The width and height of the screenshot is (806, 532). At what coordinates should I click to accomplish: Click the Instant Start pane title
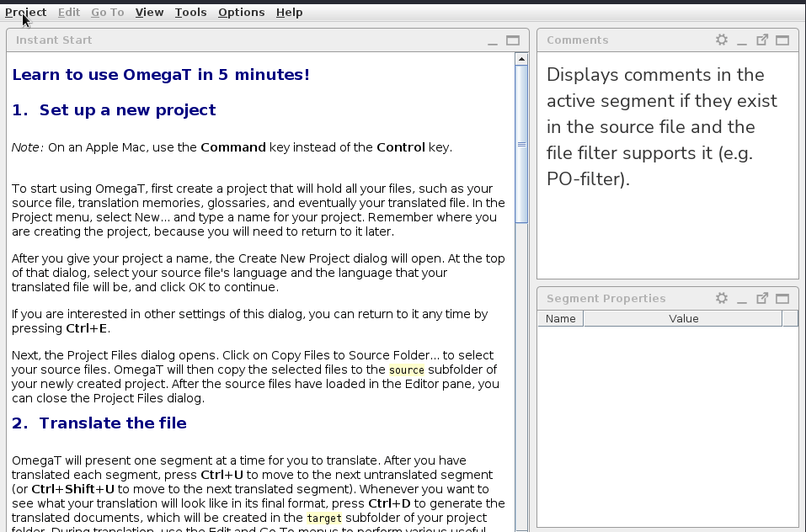54,40
